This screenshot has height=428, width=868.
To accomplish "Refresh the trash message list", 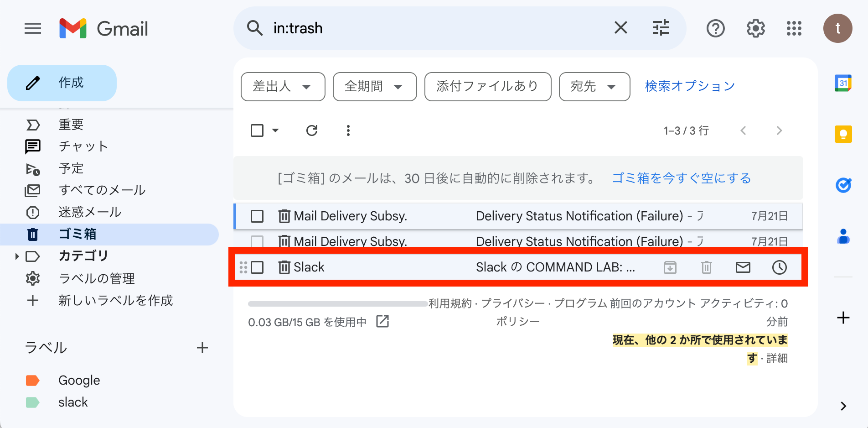I will (312, 130).
